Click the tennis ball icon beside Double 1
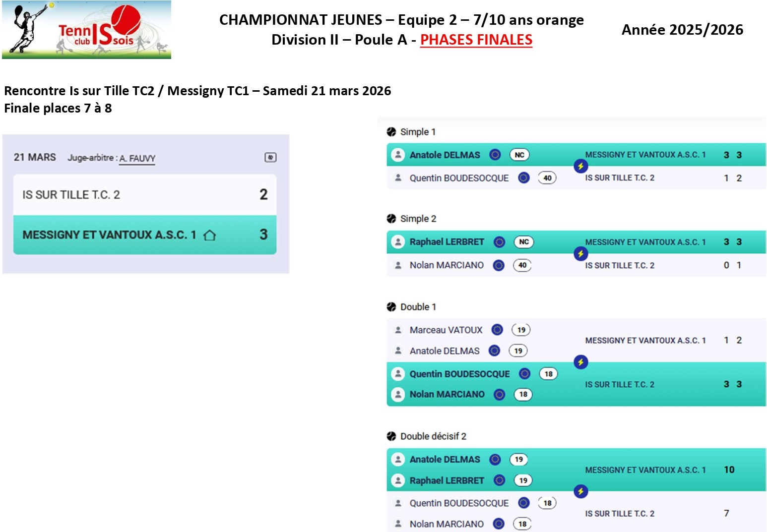 [391, 307]
